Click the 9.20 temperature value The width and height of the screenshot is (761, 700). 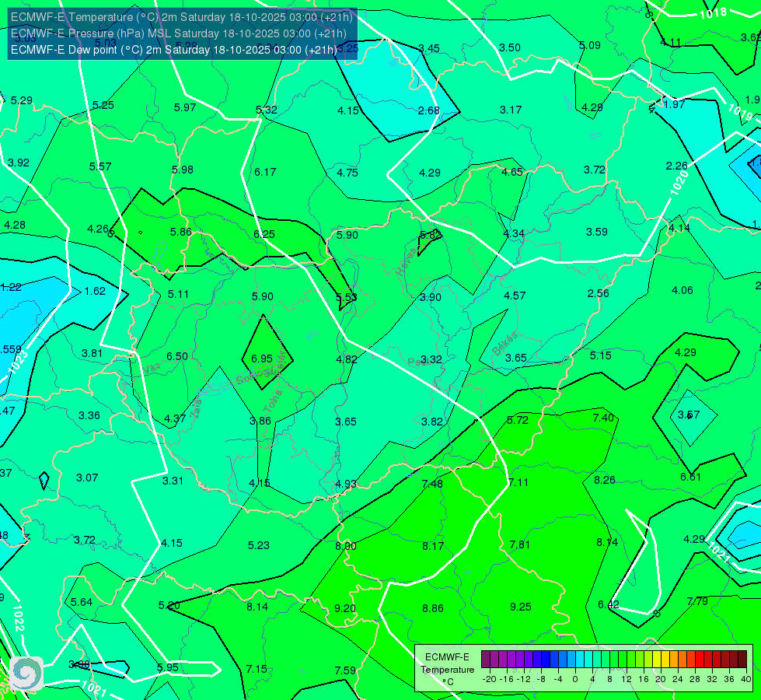344,608
